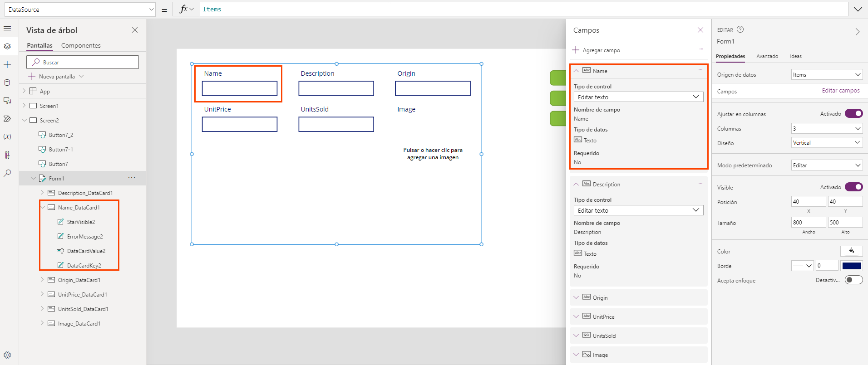Expand the Origin field card
The image size is (868, 365).
[576, 297]
